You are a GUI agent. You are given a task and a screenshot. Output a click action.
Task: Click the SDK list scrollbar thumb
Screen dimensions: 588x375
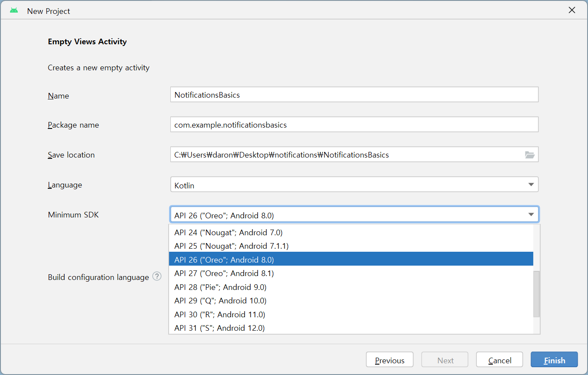[536, 294]
